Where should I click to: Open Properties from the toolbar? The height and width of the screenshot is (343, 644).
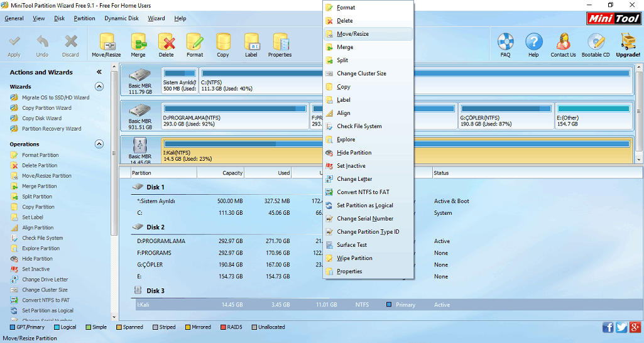[x=280, y=45]
